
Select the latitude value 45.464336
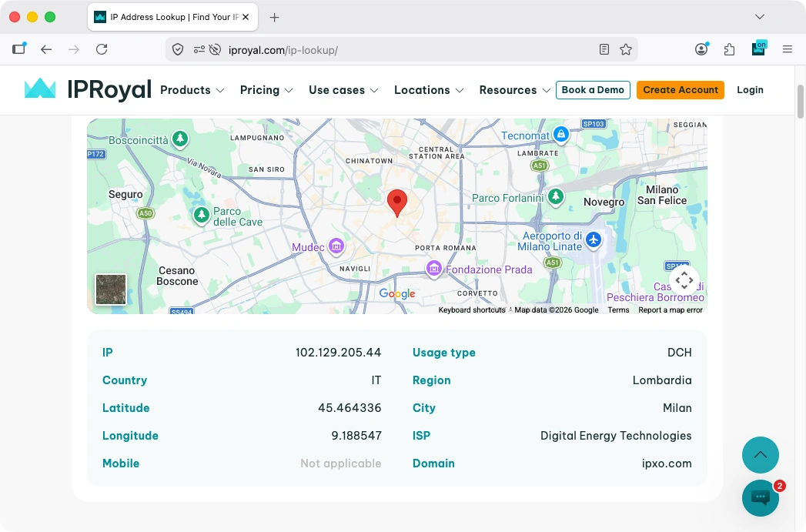click(x=349, y=408)
